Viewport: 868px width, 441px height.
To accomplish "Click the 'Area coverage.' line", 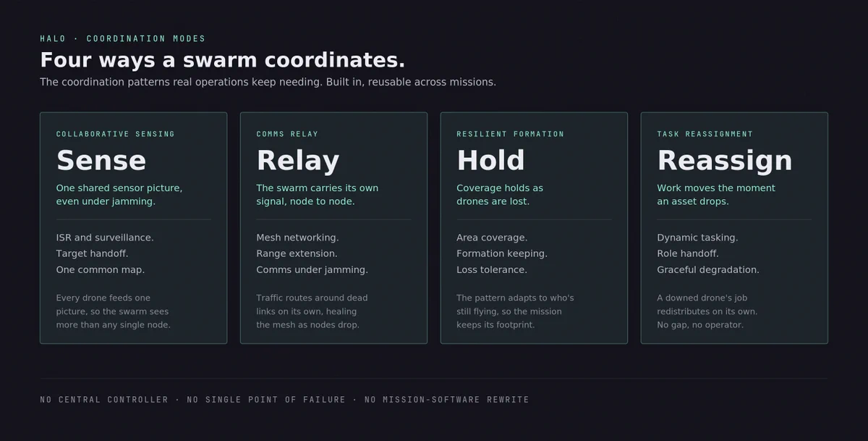I will 492,238.
